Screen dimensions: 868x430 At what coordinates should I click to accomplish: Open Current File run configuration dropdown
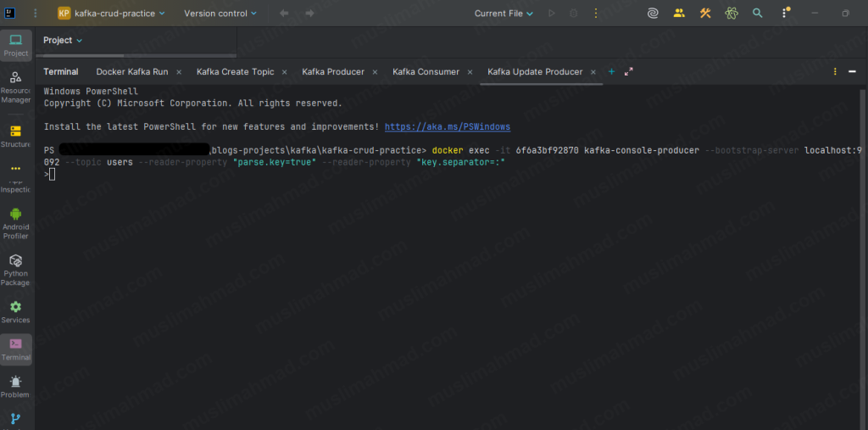click(x=504, y=14)
